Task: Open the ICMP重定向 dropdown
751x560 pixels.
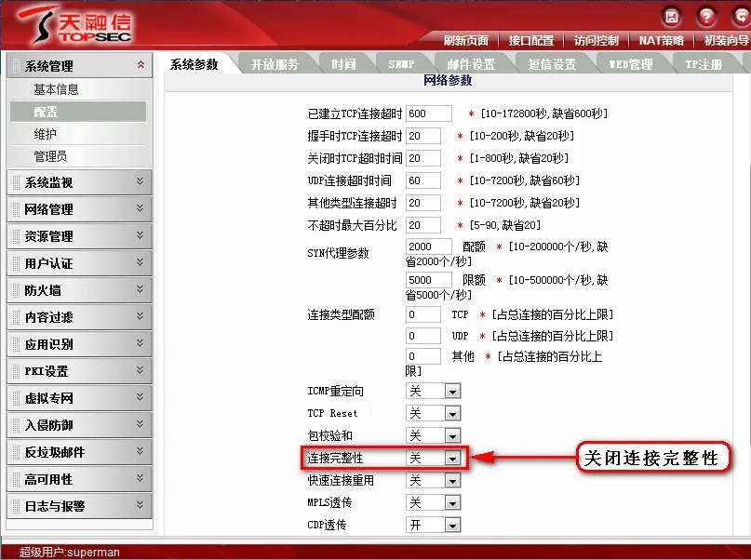Action: (433, 391)
